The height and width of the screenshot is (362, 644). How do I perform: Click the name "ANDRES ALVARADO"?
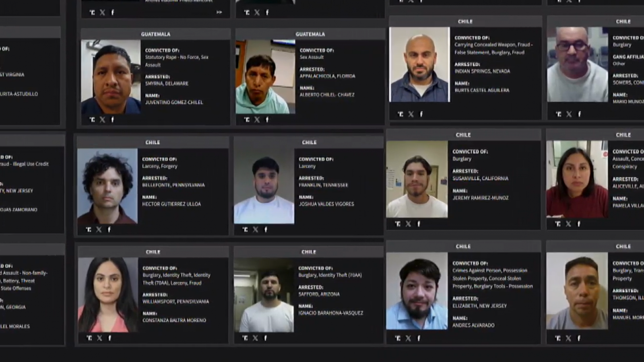click(x=473, y=325)
